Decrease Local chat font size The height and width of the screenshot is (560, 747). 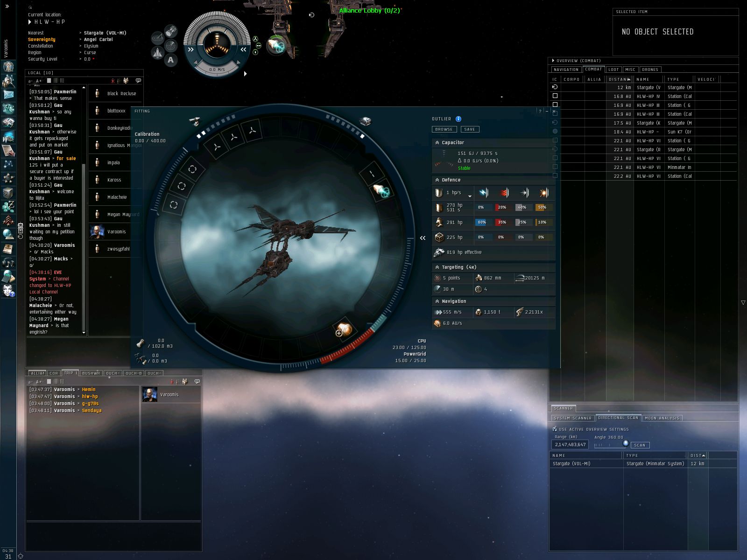[x=31, y=81]
